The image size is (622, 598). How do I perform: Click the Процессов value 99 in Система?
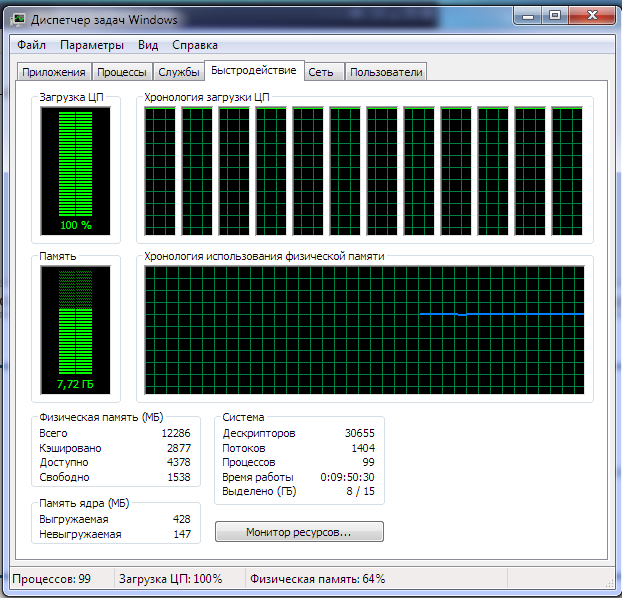(x=368, y=462)
